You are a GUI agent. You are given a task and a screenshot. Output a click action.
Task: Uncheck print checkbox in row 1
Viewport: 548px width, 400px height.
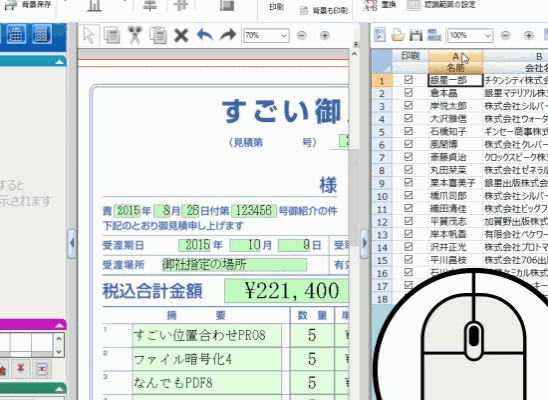pos(408,80)
